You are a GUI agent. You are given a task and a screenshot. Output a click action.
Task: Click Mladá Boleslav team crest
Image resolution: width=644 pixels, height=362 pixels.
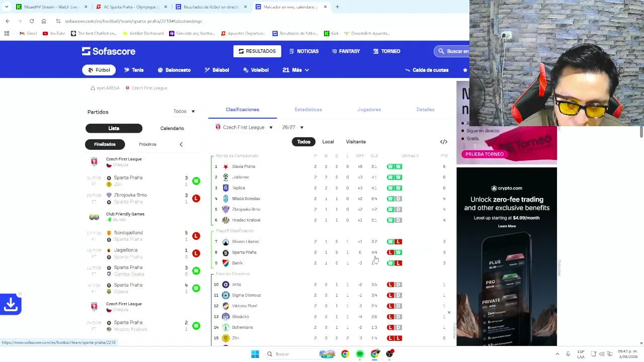pyautogui.click(x=225, y=199)
